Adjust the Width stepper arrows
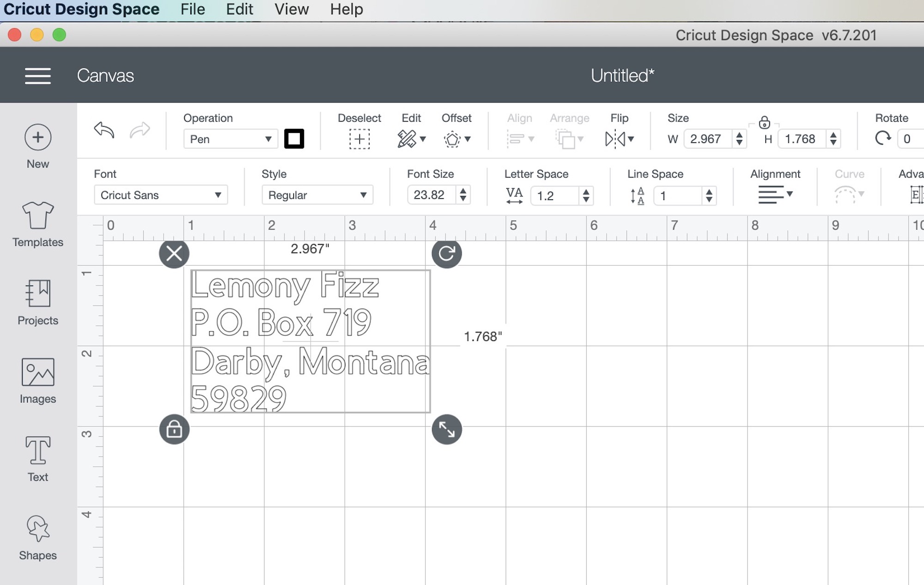Screen dimensions: 924x585 pyautogui.click(x=740, y=139)
